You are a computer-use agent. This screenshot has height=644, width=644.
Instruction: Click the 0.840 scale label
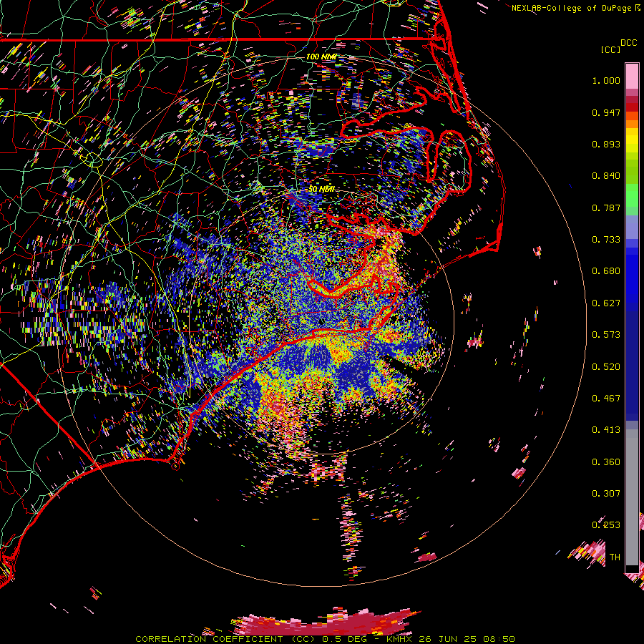pos(606,176)
